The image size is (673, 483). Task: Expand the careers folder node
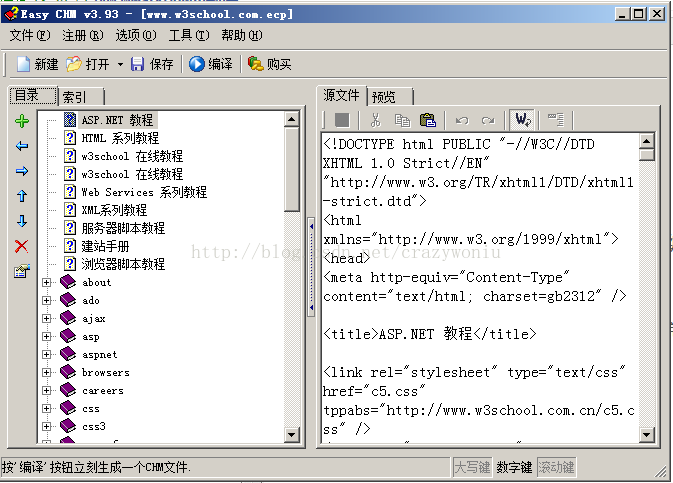[46, 391]
